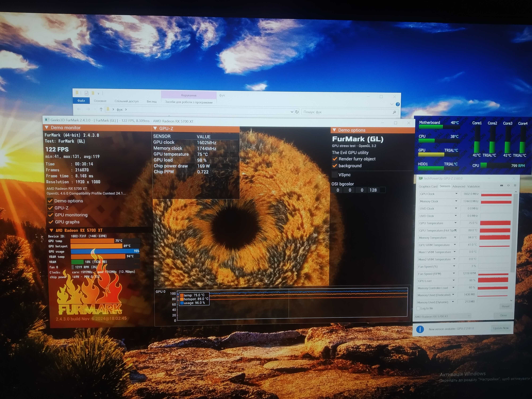Click GPU-Z screenshot camera icon
Image resolution: width=532 pixels, height=399 pixels.
(x=501, y=185)
